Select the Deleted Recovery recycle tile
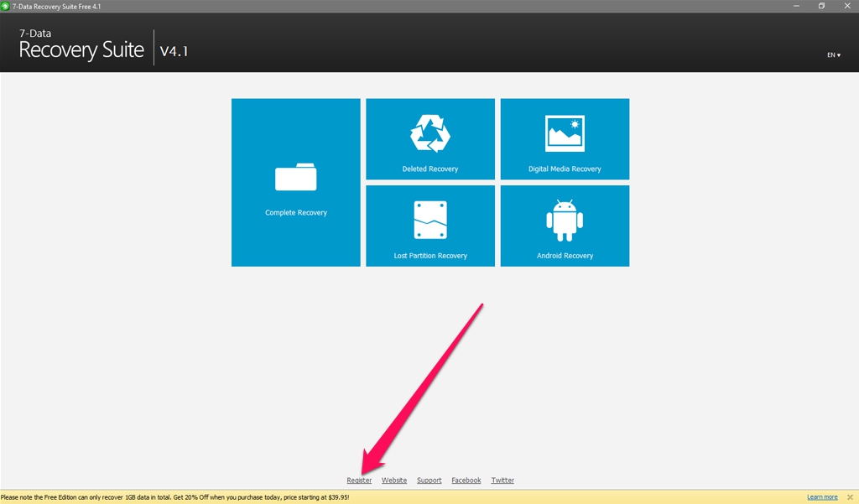Viewport: 859px width, 504px height. (430, 139)
